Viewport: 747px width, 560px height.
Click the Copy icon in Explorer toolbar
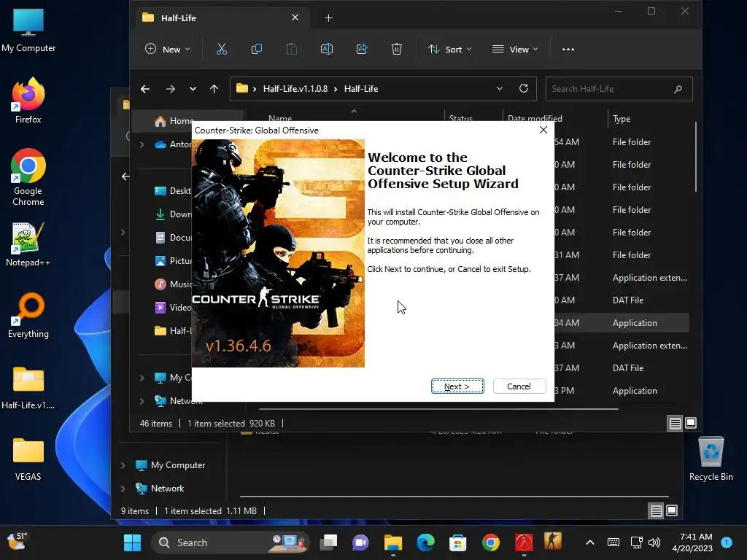(x=256, y=49)
